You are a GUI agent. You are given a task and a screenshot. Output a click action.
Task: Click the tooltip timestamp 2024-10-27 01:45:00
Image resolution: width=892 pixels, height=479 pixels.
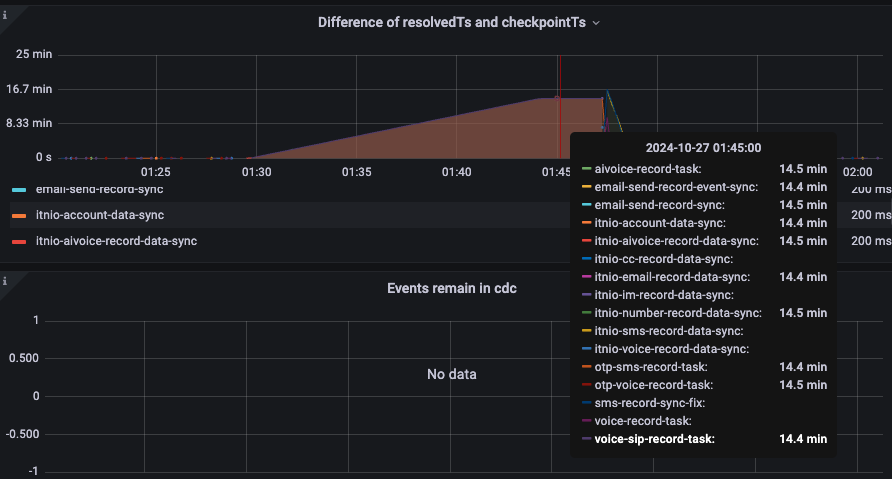[703, 147]
